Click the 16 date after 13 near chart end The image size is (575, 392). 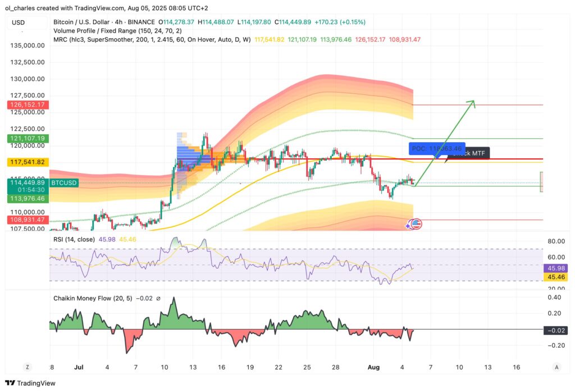coord(517,367)
